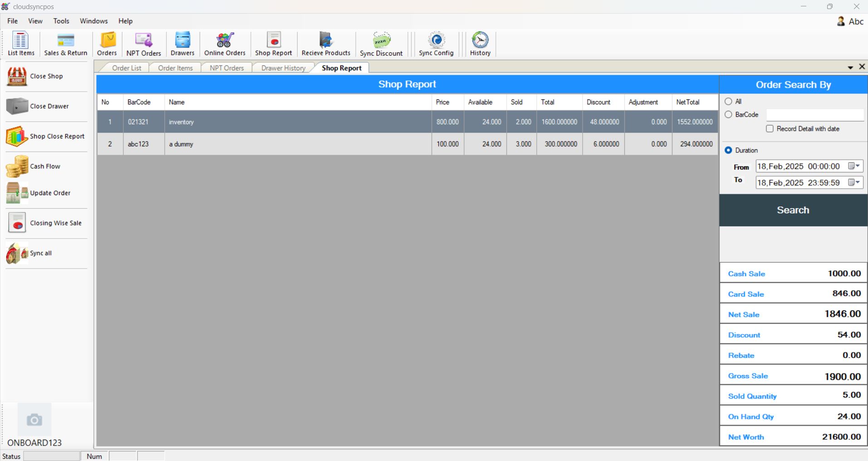Expand the To date picker dropdown

tap(854, 182)
